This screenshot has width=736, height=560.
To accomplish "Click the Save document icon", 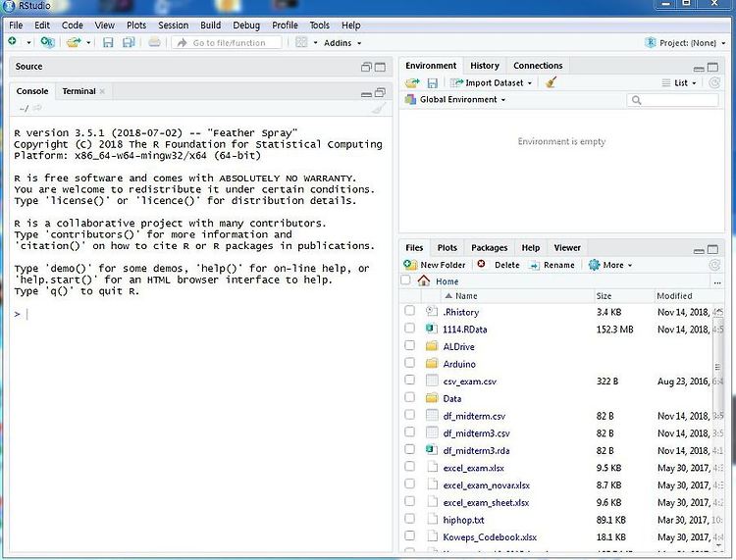I will point(108,43).
